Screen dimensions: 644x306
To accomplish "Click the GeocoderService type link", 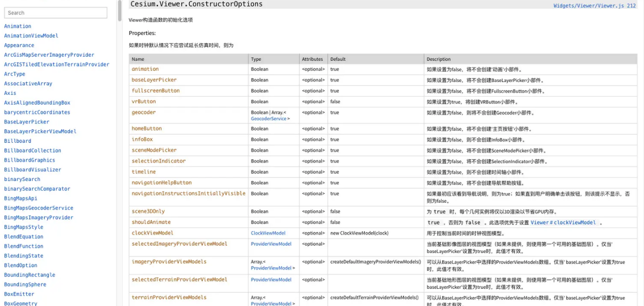I will click(268, 119).
